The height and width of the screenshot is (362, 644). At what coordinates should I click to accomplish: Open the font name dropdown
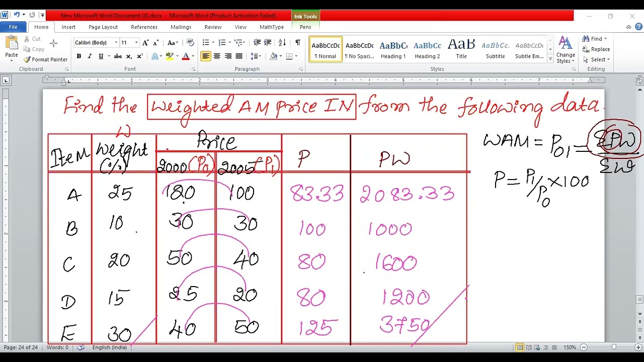[x=116, y=43]
